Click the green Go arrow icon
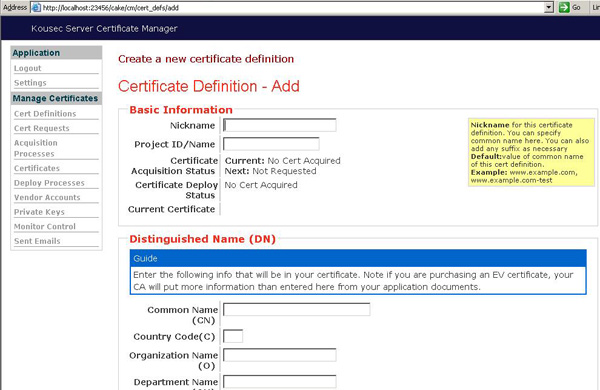Screen dimensions: 600x390 564,7
